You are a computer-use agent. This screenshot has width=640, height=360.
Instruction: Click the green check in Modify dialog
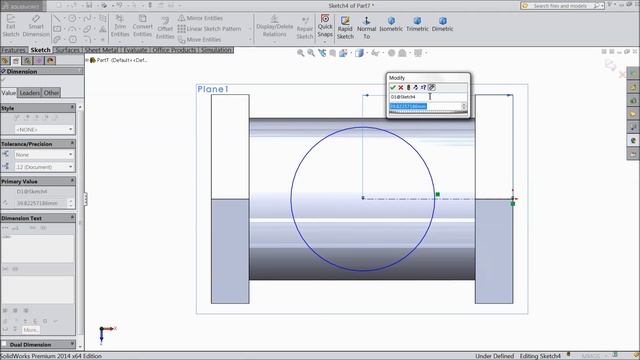click(x=393, y=87)
